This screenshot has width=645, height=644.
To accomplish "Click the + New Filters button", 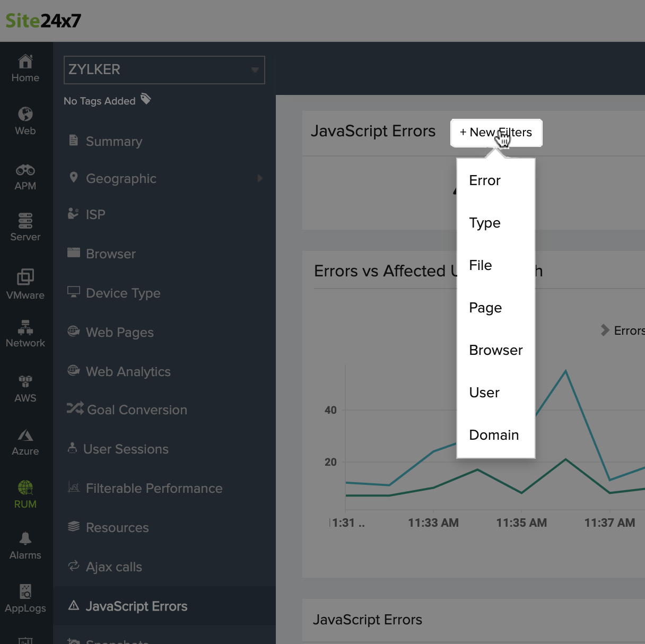I will (x=495, y=133).
